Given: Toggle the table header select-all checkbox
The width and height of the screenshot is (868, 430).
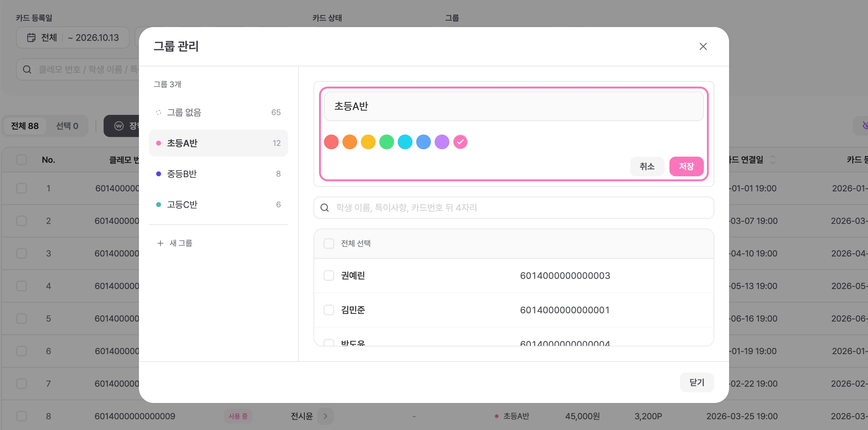Looking at the screenshot, I should pos(22,160).
